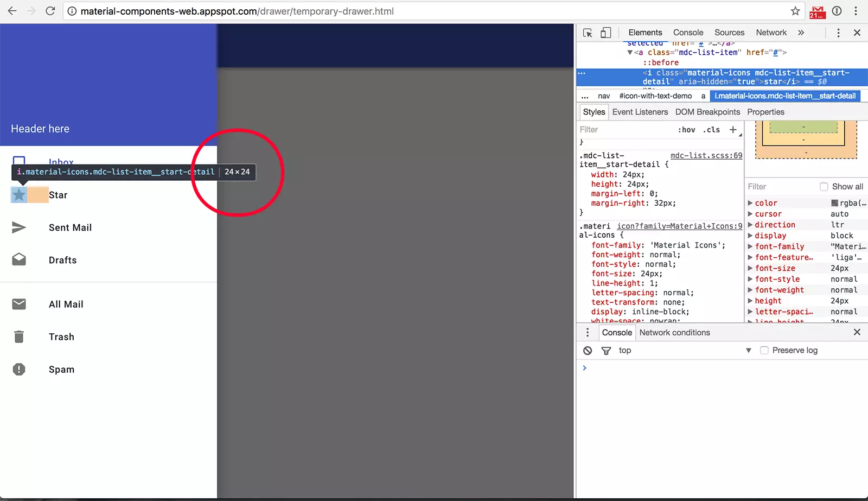Click the Sent Mail arrow icon
Viewport: 868px width, 501px height.
click(19, 227)
